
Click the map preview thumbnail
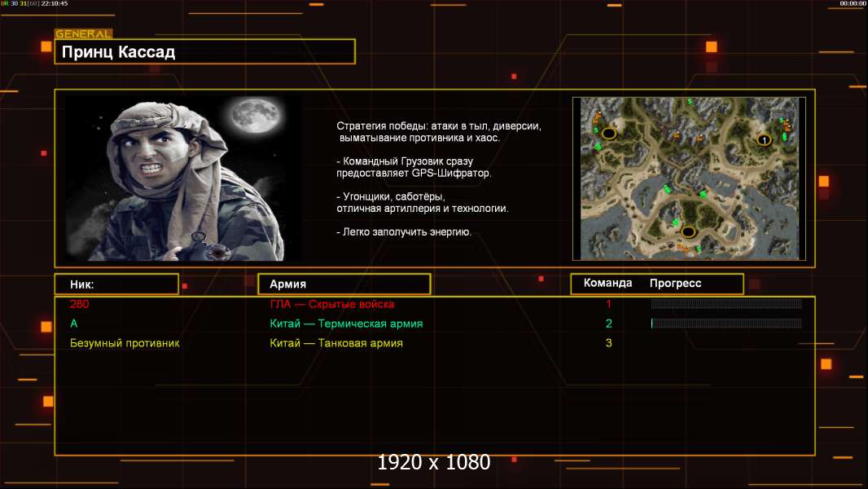point(689,178)
